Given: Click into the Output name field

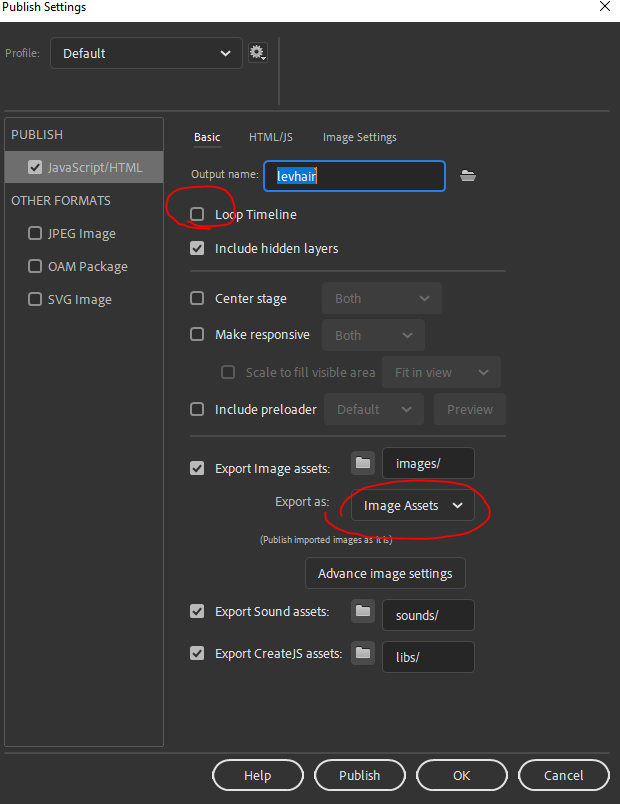Looking at the screenshot, I should pyautogui.click(x=354, y=176).
